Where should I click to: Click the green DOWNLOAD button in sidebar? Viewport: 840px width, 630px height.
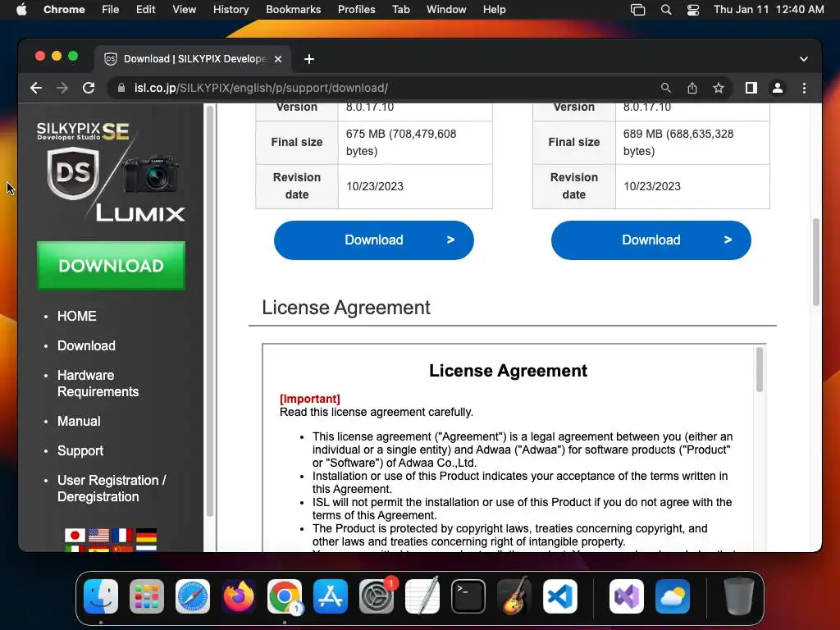(x=111, y=266)
